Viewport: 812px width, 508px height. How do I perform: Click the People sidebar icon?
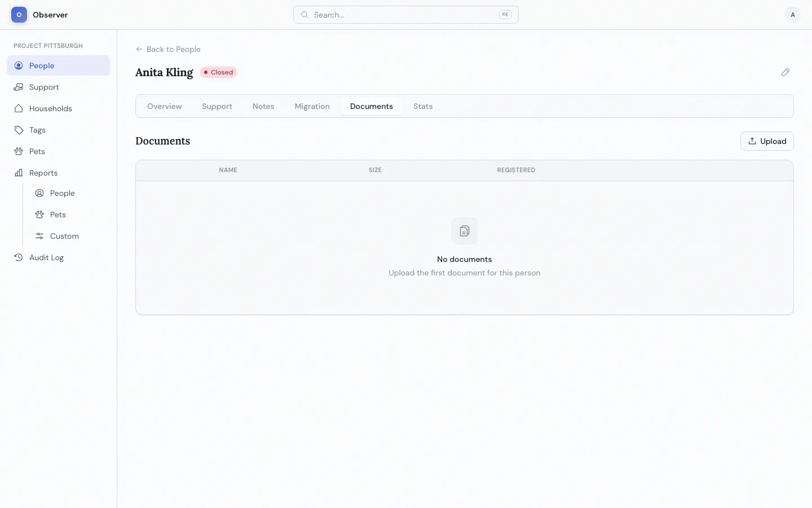tap(19, 65)
